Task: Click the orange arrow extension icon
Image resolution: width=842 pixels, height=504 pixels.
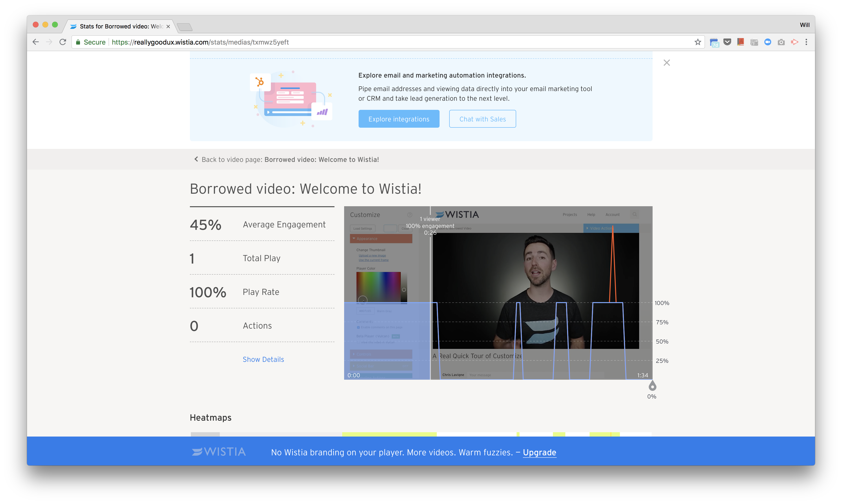Action: (x=795, y=42)
